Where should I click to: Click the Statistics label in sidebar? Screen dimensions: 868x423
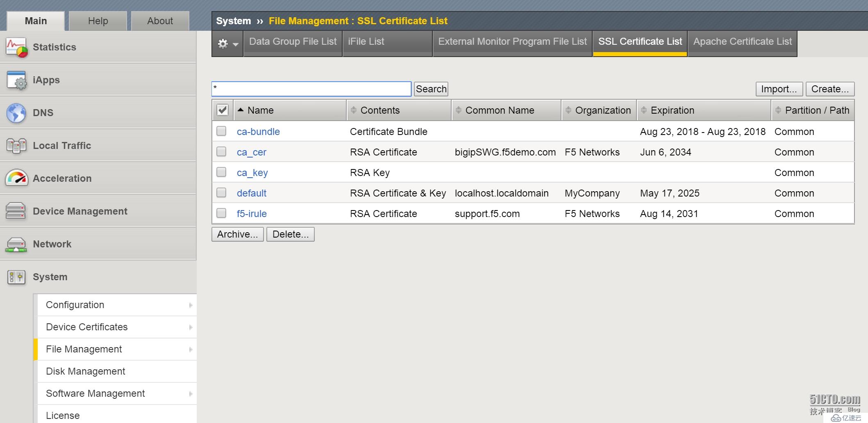pos(55,47)
